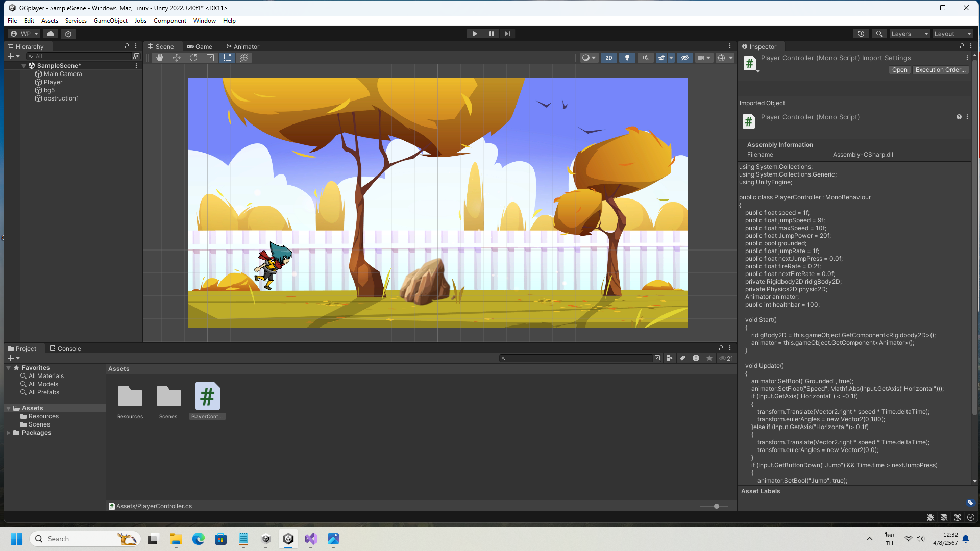Click the Open script button
Screen dimensions: 980x551
[899, 70]
